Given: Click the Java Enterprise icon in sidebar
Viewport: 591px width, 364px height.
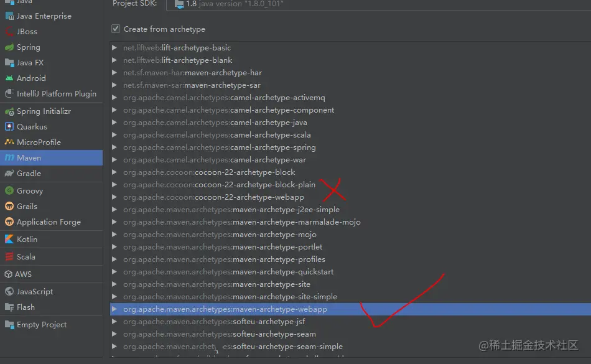Looking at the screenshot, I should tap(9, 16).
